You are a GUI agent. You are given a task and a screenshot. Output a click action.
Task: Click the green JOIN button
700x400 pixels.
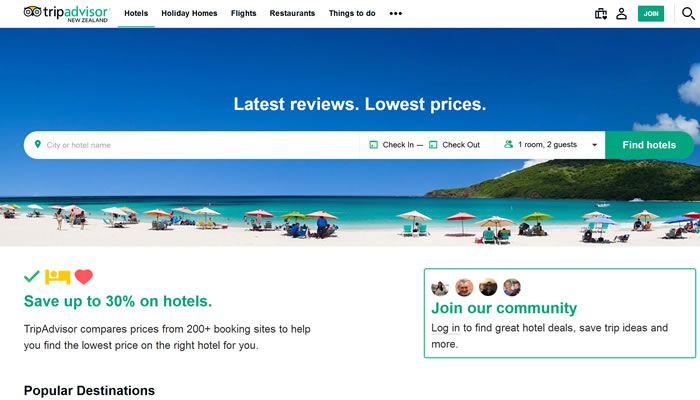pos(651,13)
